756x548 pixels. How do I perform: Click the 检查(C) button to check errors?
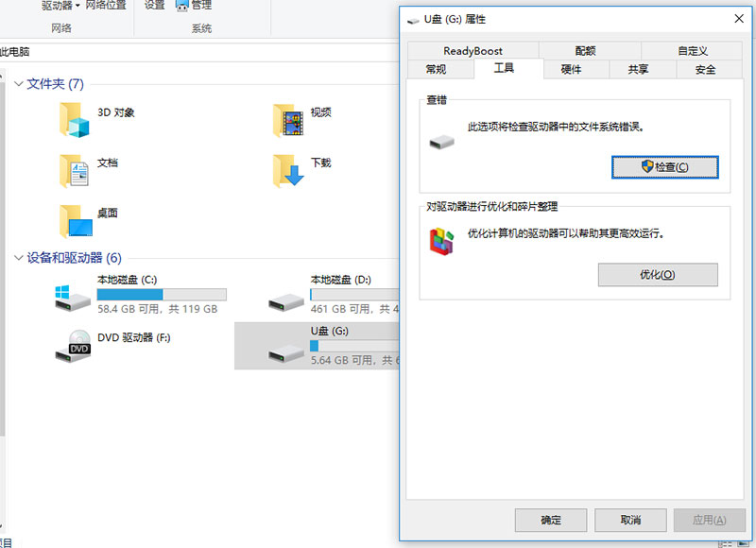click(x=665, y=165)
